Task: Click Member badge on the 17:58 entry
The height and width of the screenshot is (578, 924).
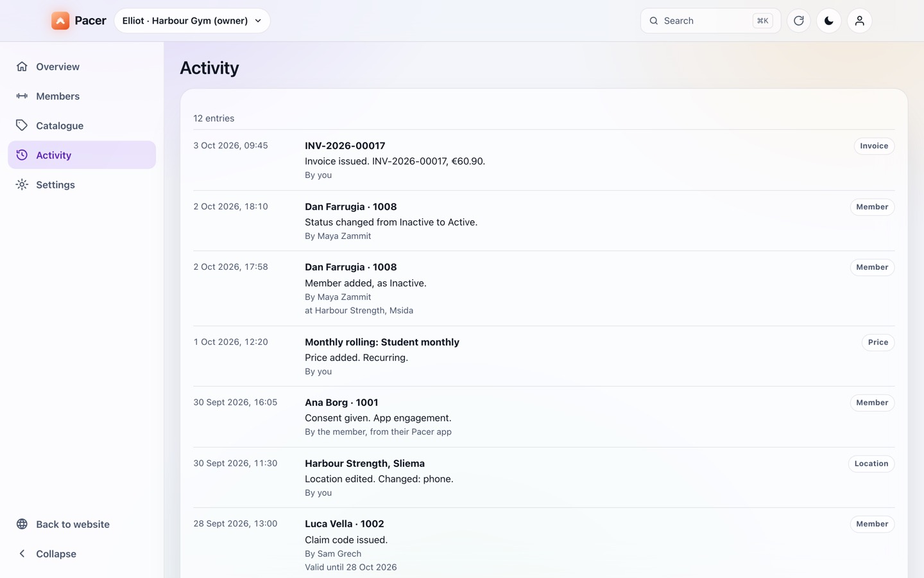Action: (x=872, y=267)
